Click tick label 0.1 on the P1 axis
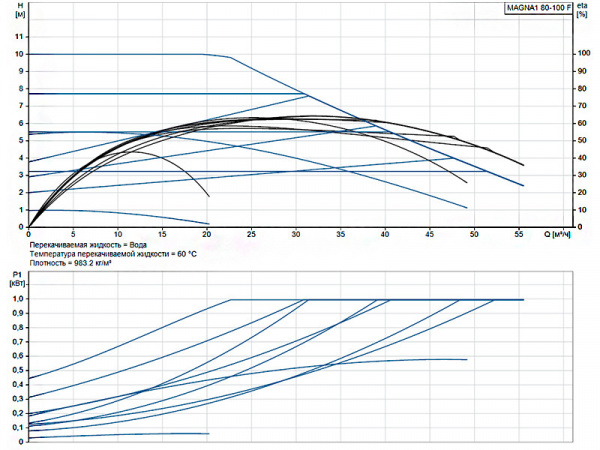 17,427
